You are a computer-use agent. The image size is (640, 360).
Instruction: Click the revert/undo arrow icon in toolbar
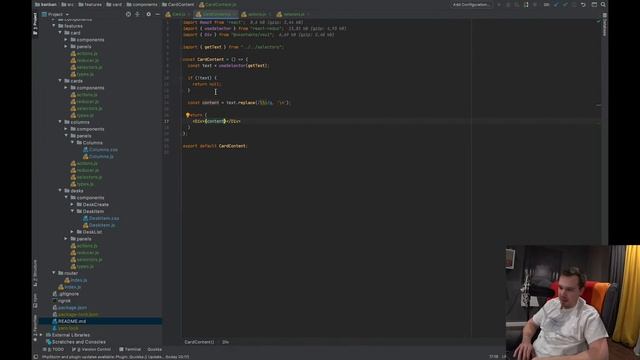(x=583, y=4)
